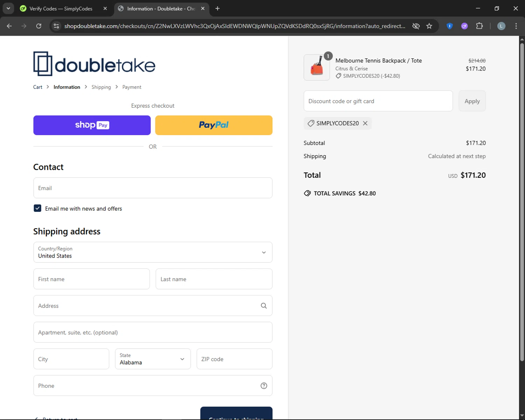Open the State dropdown showing Alabama
Image resolution: width=525 pixels, height=420 pixels.
153,359
